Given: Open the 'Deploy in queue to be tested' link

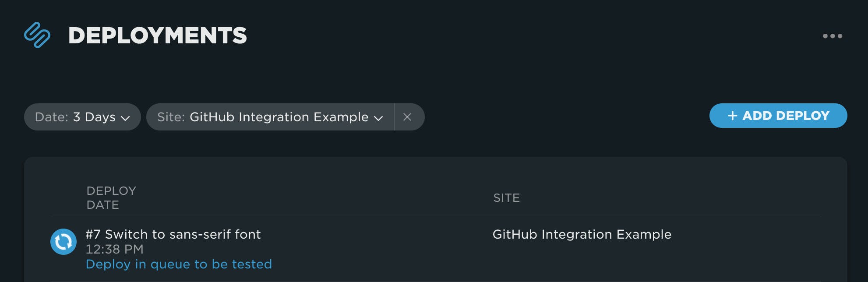Looking at the screenshot, I should point(179,264).
